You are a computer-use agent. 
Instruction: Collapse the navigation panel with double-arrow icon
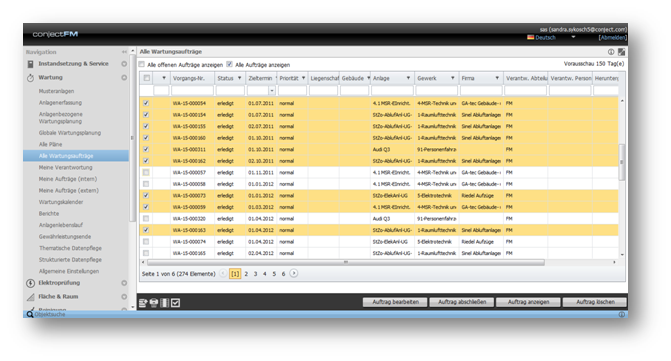pos(124,52)
